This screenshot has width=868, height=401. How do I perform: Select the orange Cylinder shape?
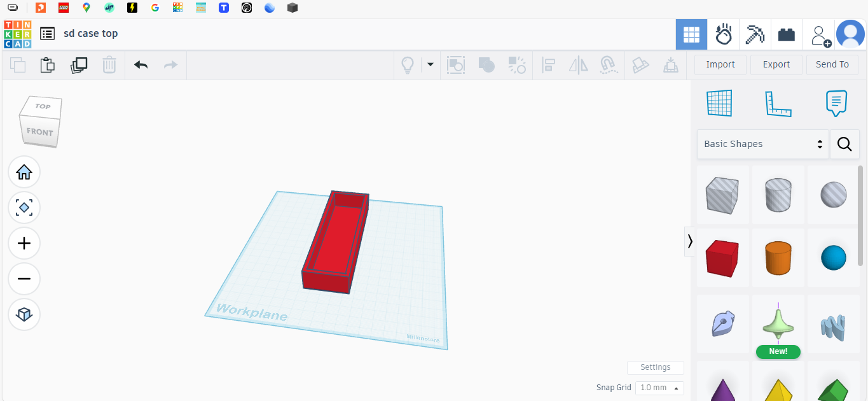click(x=778, y=258)
